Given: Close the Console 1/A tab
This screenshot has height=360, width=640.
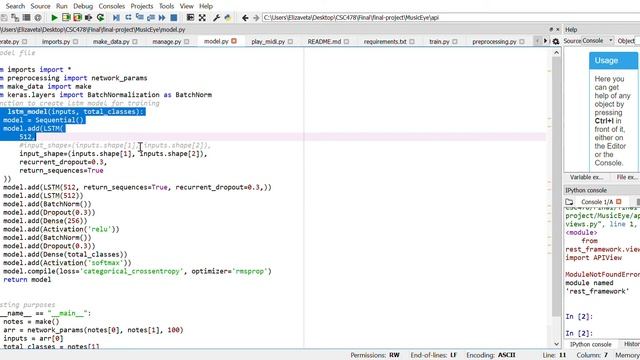Looking at the screenshot, I should 619,202.
